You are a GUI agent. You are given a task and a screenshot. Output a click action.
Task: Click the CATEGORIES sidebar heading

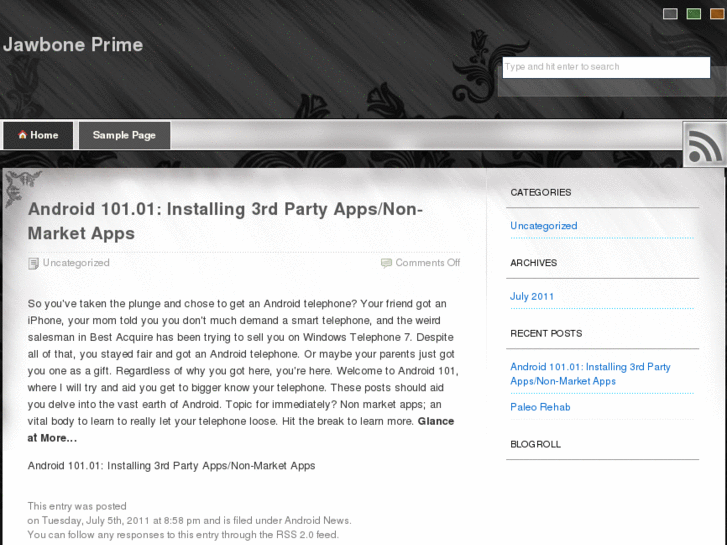[541, 192]
